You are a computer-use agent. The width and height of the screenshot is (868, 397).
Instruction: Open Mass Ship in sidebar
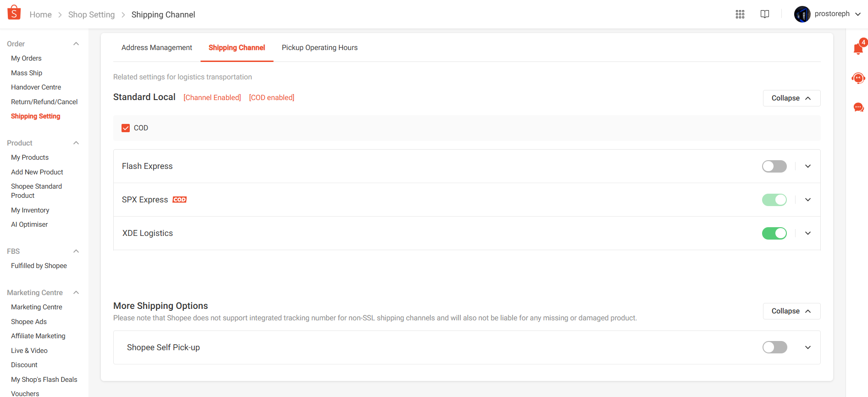(x=27, y=73)
